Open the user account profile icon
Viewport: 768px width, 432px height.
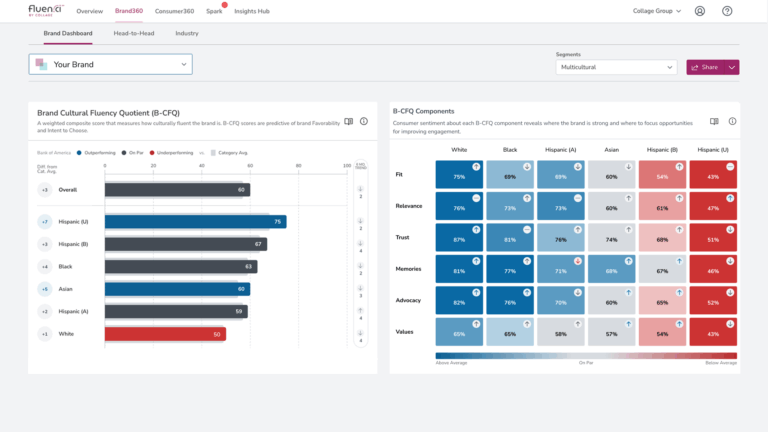tap(699, 11)
